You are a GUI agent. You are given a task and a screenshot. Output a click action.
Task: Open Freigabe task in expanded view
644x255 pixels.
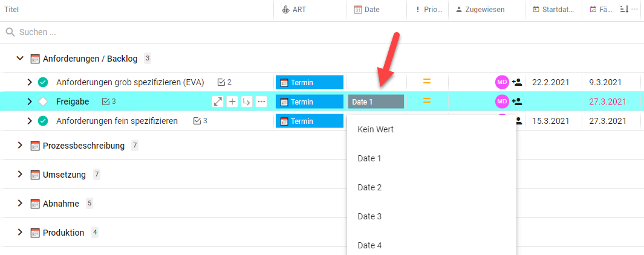(218, 102)
